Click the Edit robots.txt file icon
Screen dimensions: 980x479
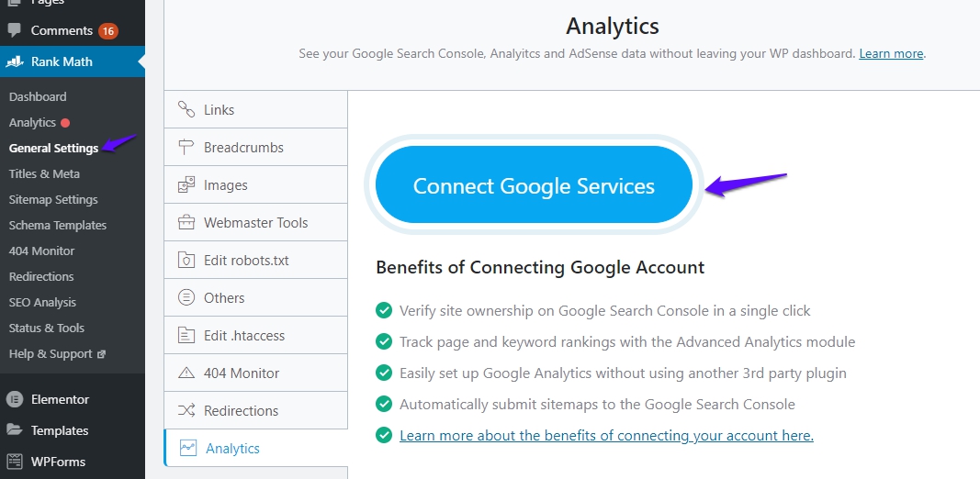[x=186, y=260]
